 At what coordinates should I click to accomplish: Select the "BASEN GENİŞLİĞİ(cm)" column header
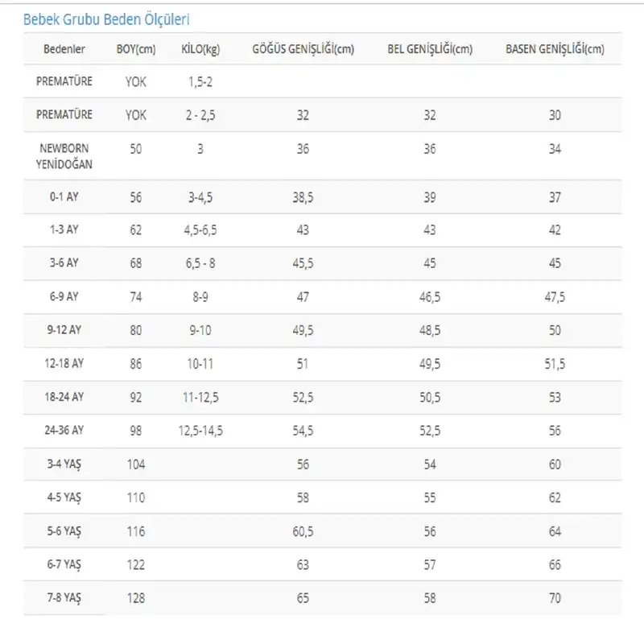(x=555, y=50)
